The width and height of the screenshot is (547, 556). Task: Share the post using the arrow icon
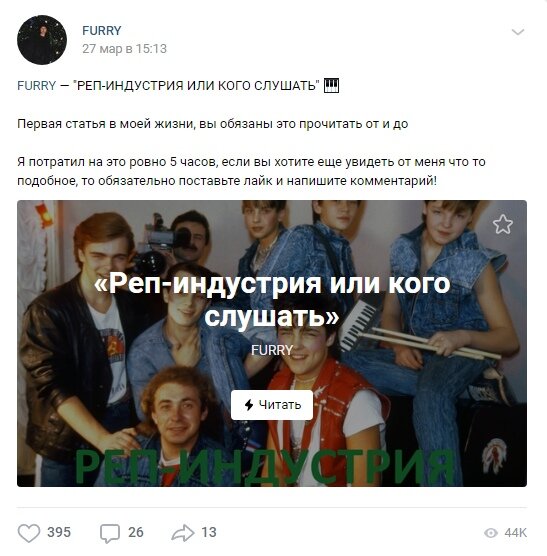point(183,533)
